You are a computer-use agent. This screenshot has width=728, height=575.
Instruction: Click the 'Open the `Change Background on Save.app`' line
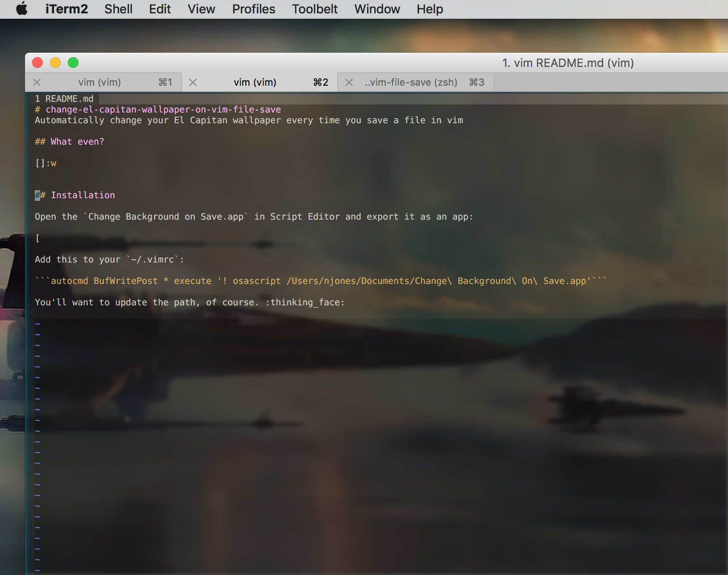pos(254,217)
